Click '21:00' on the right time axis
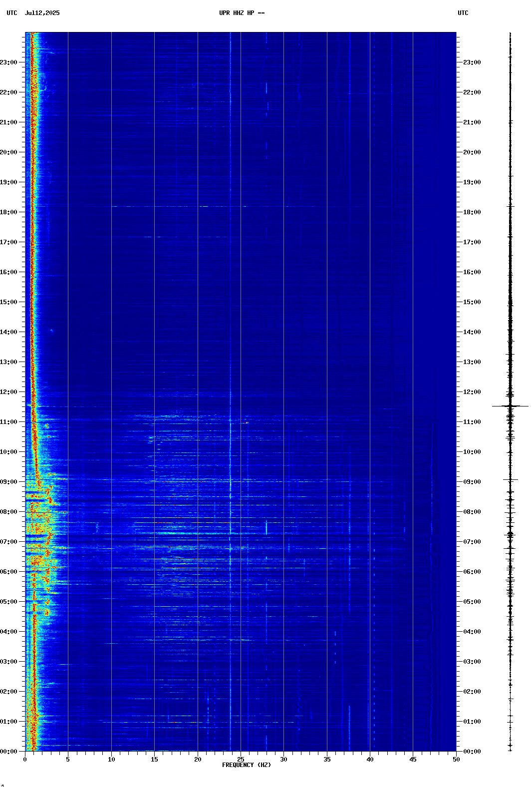 click(472, 122)
